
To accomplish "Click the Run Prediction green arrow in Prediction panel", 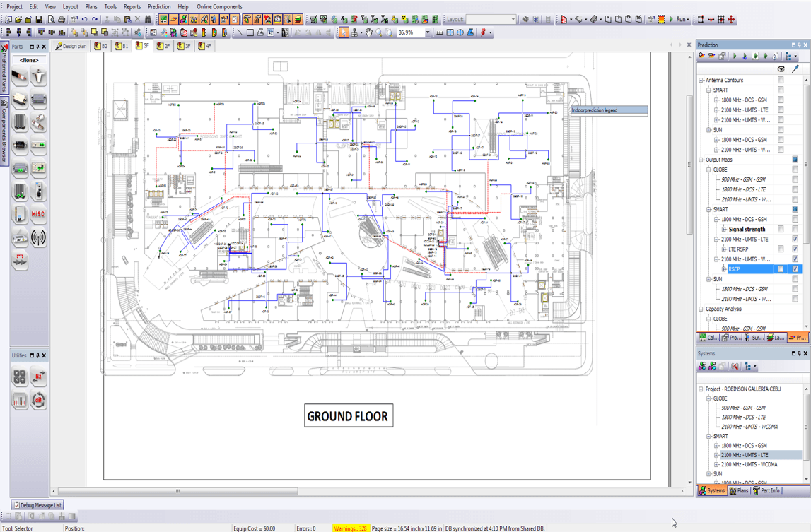I will point(734,56).
